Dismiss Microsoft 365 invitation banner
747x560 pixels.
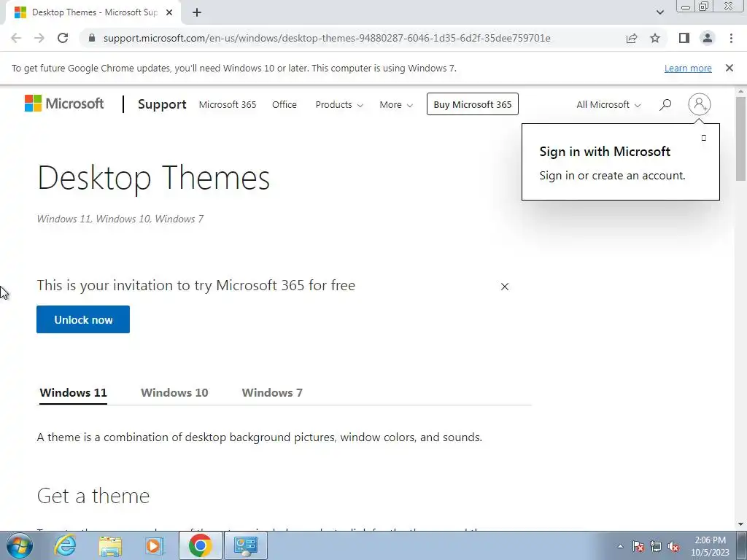(x=505, y=286)
